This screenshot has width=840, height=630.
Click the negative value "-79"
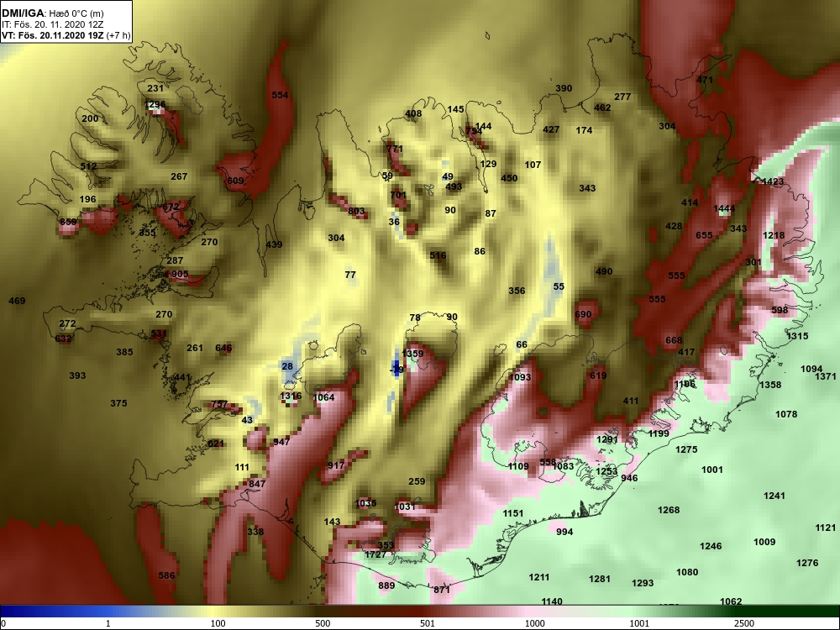tap(396, 370)
